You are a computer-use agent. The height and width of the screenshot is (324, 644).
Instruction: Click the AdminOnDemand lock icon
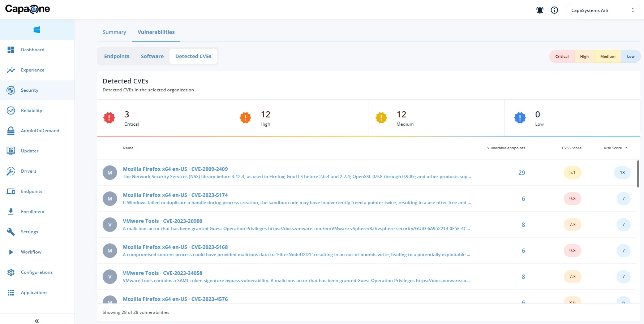pos(11,131)
